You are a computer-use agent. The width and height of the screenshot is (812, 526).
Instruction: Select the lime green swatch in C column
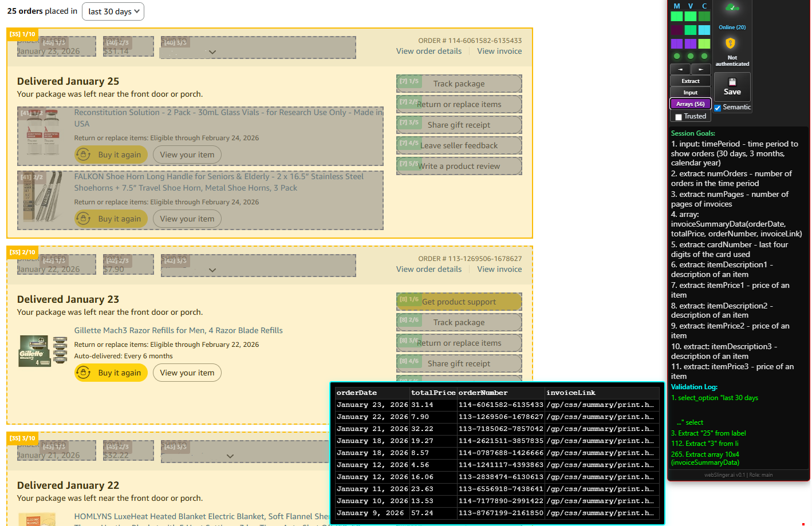704,43
